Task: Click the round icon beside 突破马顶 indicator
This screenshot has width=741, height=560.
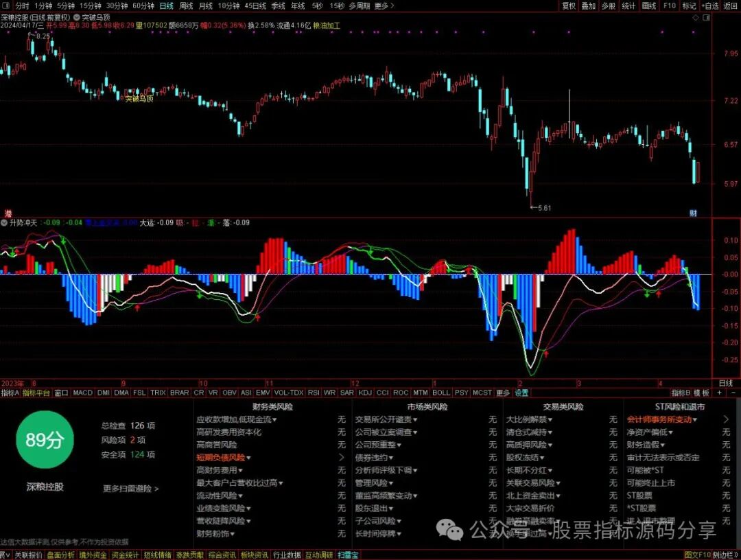Action: tap(77, 17)
